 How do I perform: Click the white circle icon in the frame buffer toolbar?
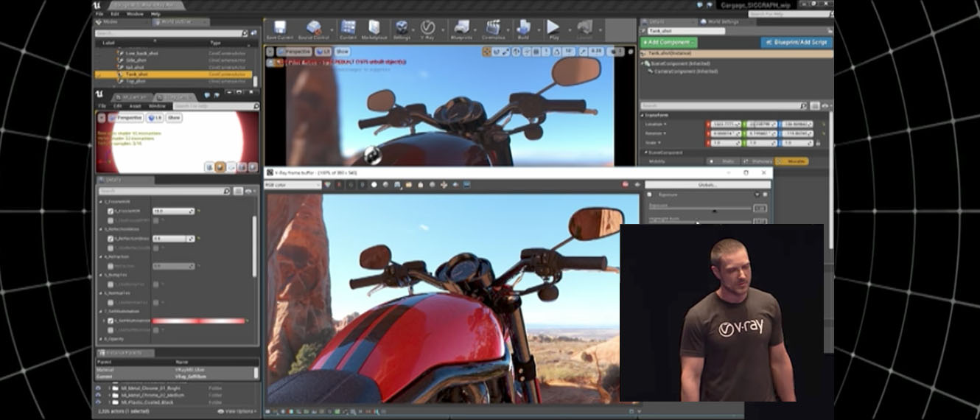click(x=374, y=184)
